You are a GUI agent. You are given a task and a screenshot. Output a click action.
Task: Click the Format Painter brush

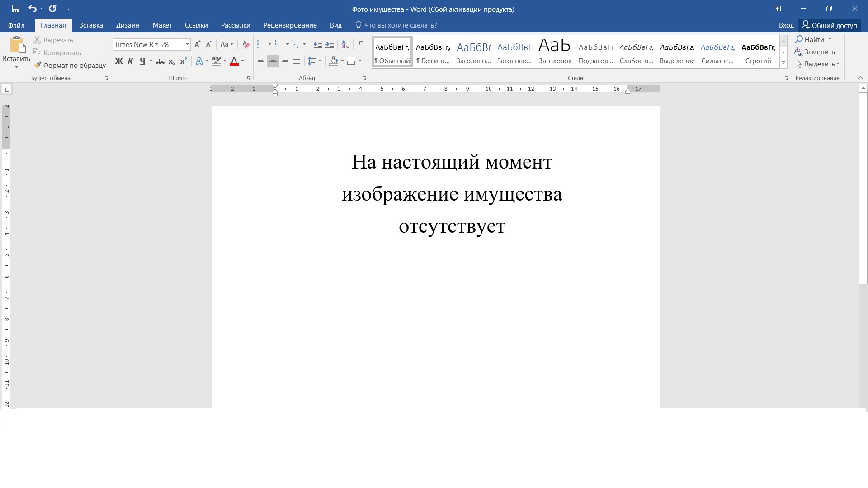pyautogui.click(x=70, y=65)
